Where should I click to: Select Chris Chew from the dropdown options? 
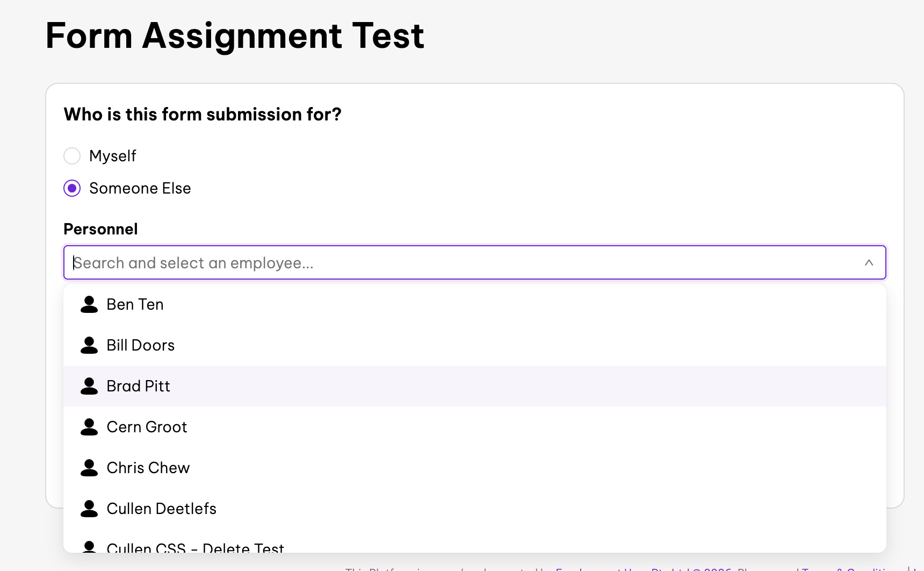click(148, 468)
